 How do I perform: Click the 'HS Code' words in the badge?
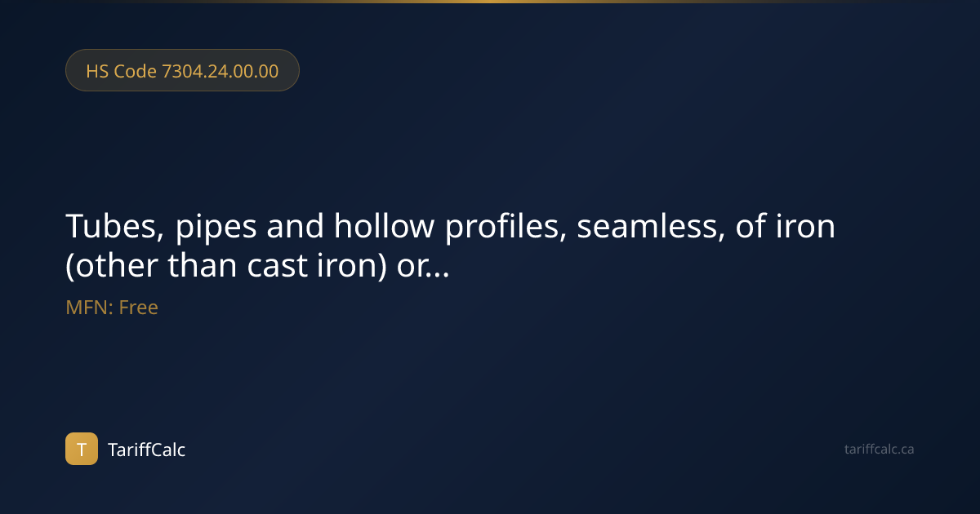point(121,71)
